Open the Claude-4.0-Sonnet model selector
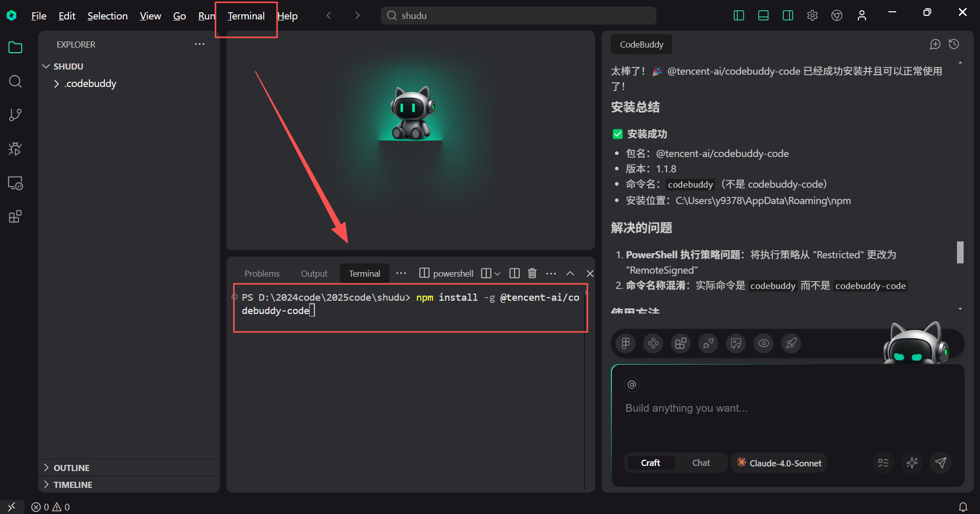 (x=779, y=463)
